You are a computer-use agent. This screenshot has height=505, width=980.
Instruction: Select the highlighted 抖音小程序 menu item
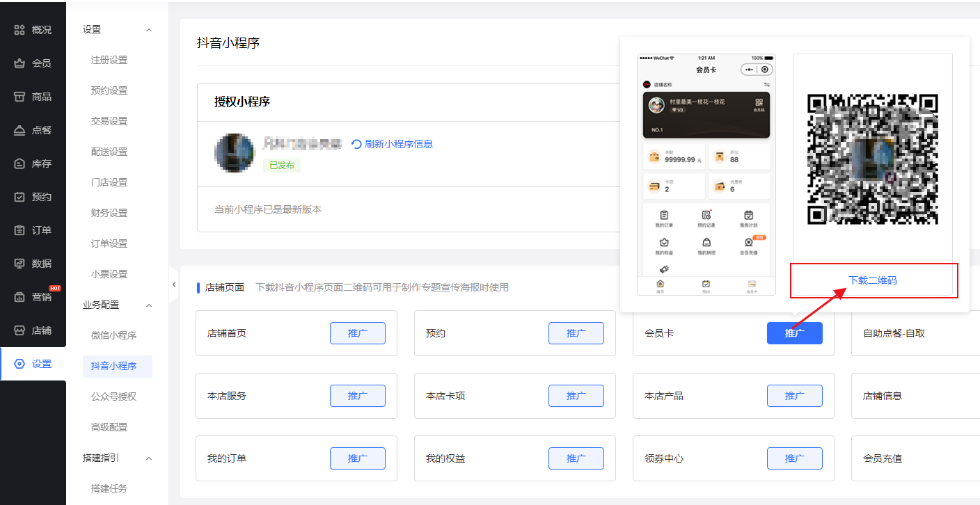(117, 367)
